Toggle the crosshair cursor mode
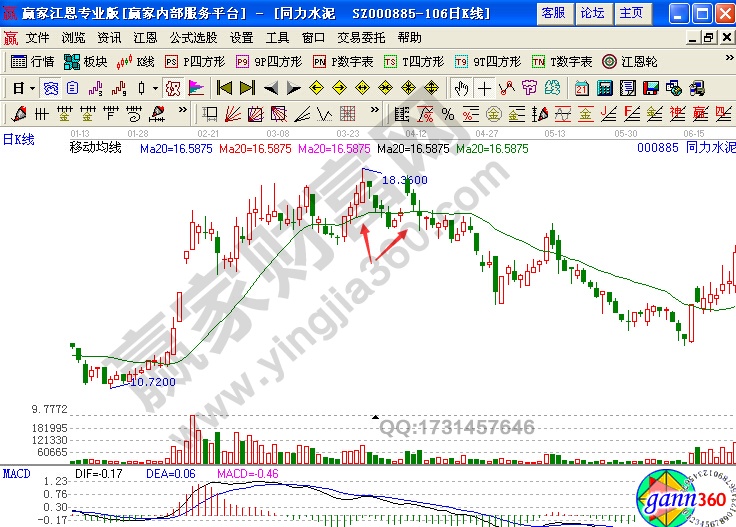This screenshot has height=527, width=736. coord(485,87)
